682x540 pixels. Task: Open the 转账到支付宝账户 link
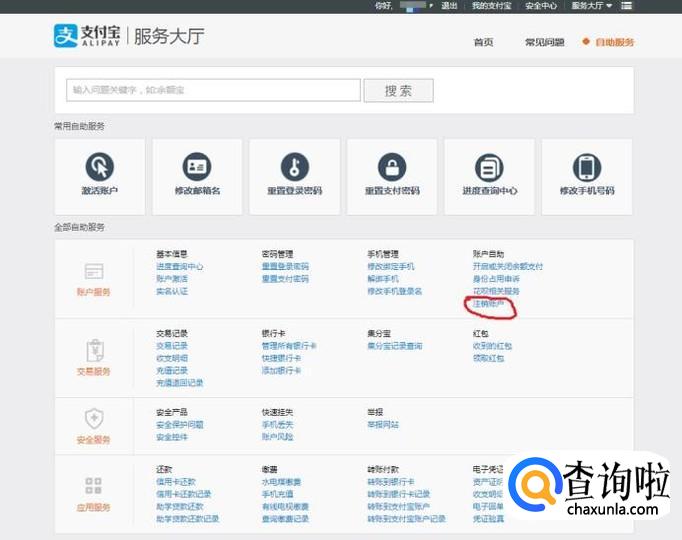click(398, 507)
